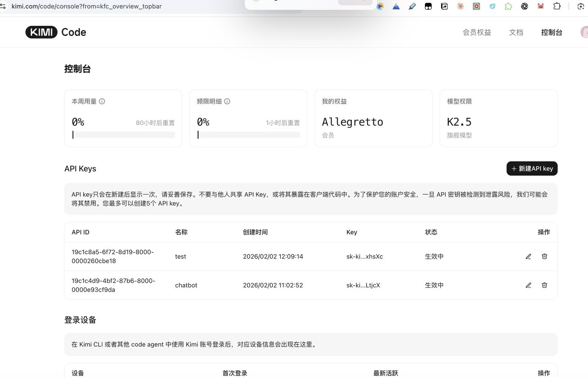Open the red crab extension icon
This screenshot has width=588, height=378.
click(x=541, y=6)
